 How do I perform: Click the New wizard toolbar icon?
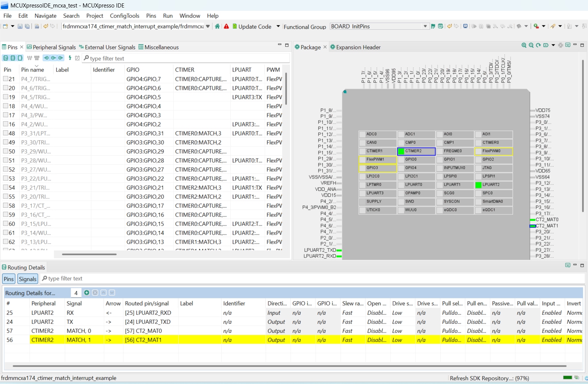coord(5,26)
